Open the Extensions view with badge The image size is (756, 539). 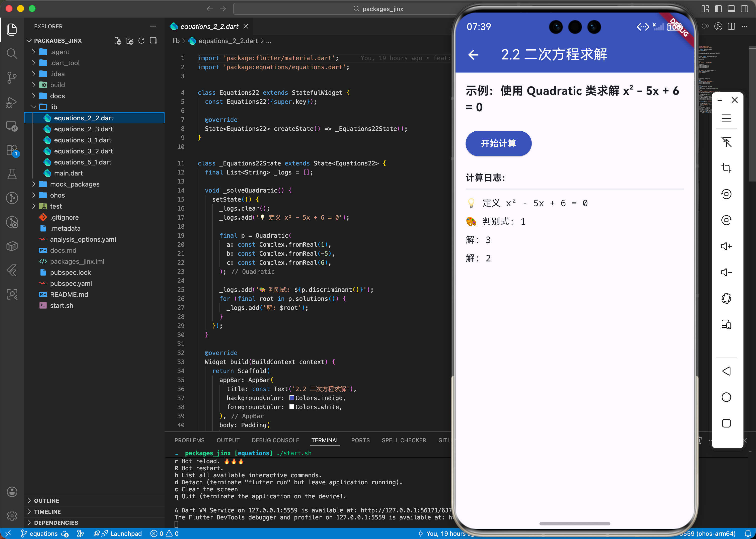(x=12, y=150)
